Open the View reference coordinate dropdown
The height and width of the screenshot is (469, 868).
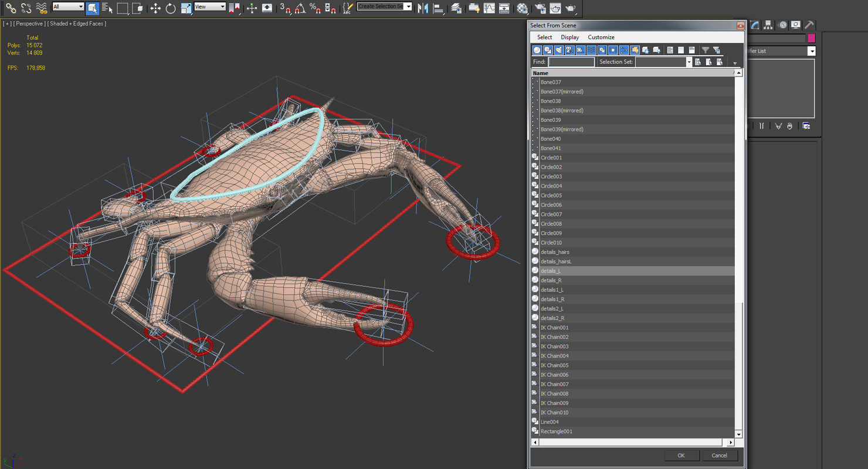209,6
